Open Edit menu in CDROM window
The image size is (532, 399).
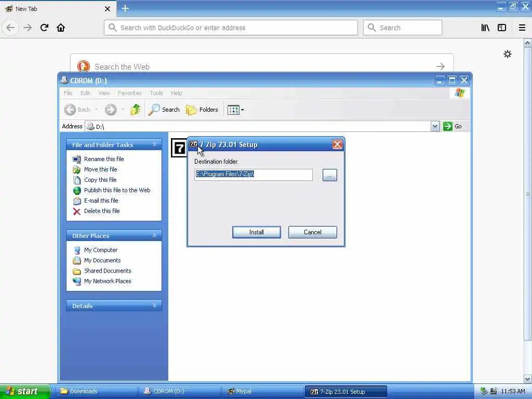point(85,93)
